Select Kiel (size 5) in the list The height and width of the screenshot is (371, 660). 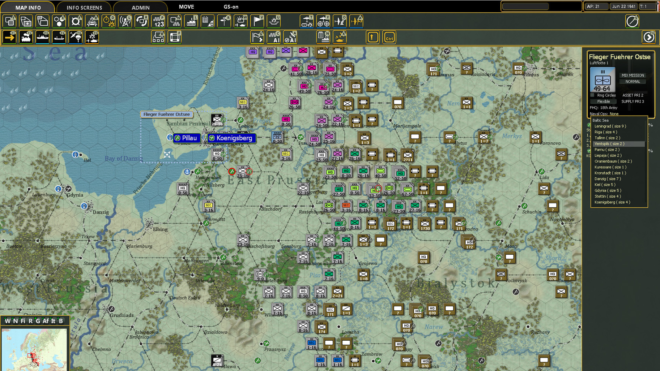[x=618, y=185]
